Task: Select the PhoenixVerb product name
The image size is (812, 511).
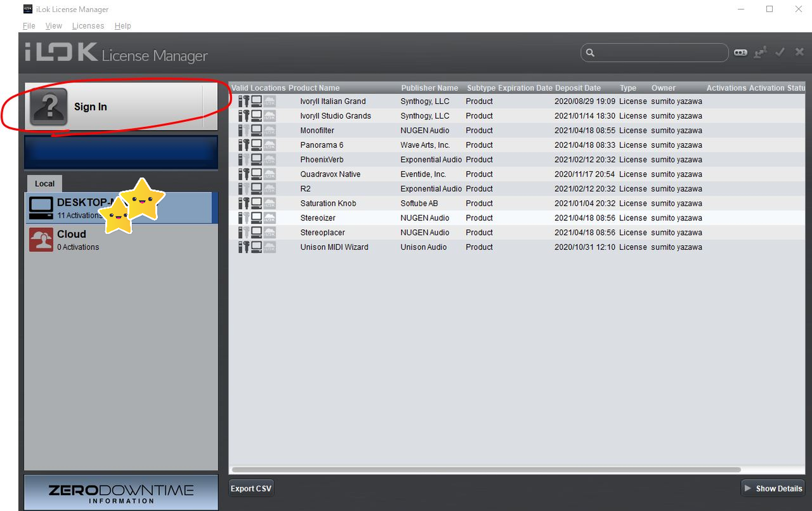Action: (x=322, y=159)
